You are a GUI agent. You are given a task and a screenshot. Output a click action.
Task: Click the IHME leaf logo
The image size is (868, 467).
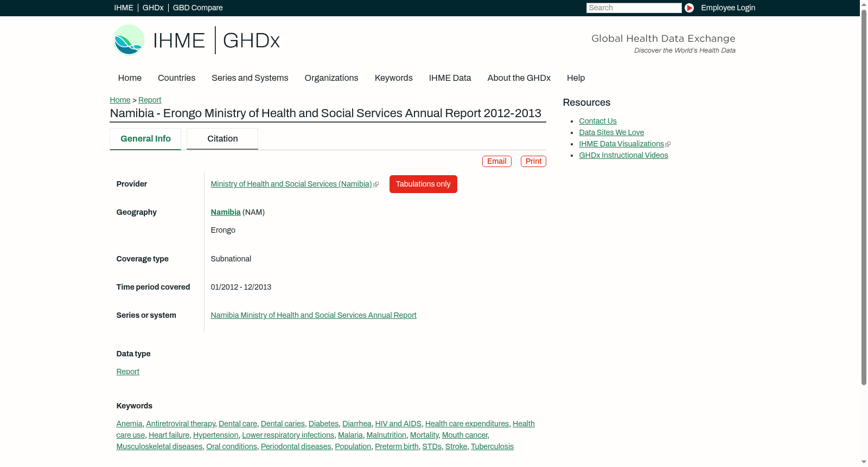129,40
